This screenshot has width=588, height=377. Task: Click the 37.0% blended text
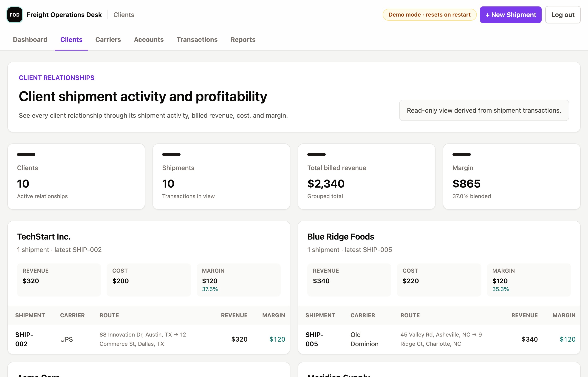point(472,196)
